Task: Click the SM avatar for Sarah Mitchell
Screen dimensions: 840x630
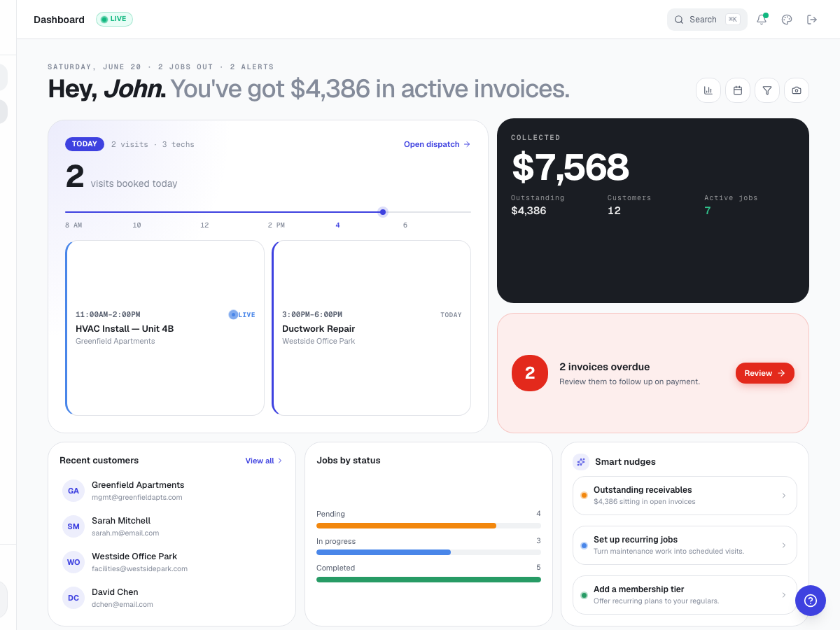Action: [x=73, y=526]
